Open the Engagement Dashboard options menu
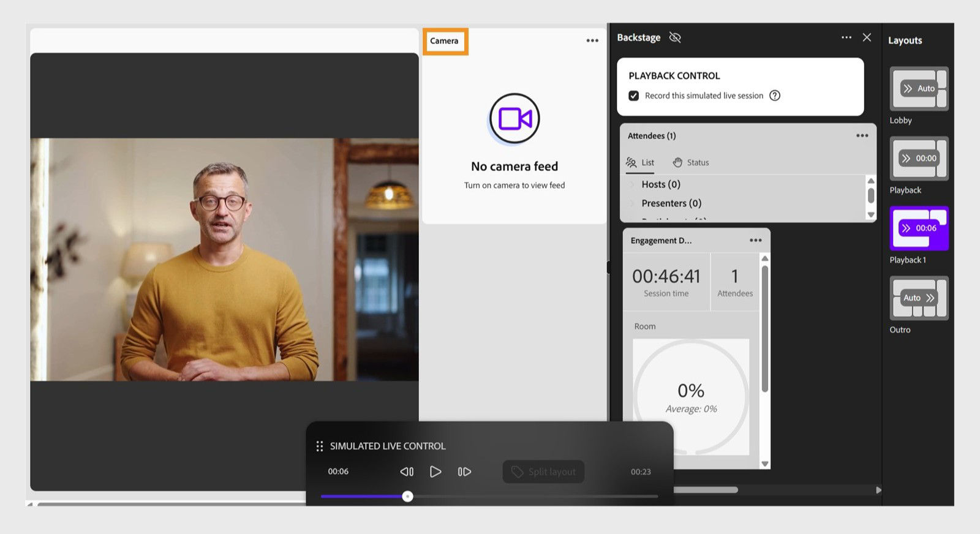This screenshot has width=980, height=534. pyautogui.click(x=756, y=240)
